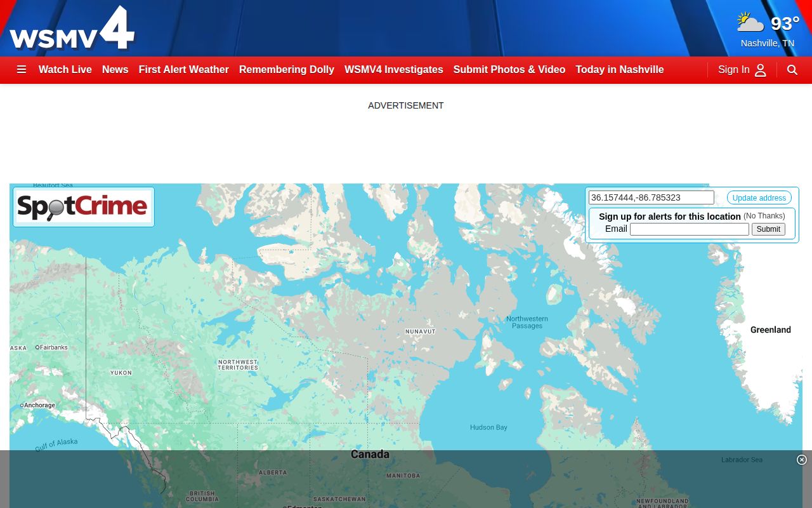This screenshot has height=508, width=812.
Task: Click the Northwest Territories map label
Action: pos(238,364)
